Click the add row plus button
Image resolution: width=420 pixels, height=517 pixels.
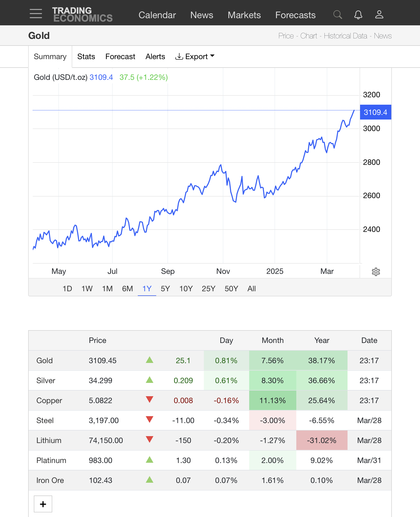pyautogui.click(x=43, y=504)
